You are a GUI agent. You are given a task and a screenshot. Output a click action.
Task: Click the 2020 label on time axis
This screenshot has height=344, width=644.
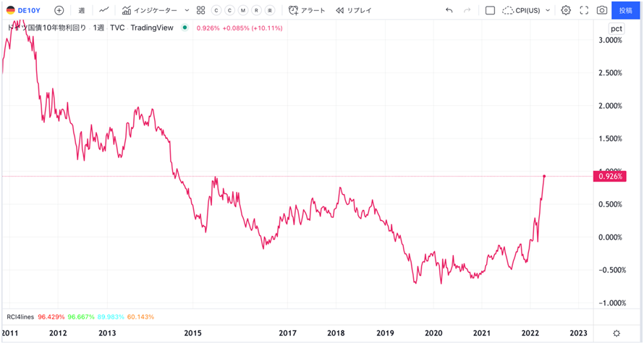pos(433,333)
